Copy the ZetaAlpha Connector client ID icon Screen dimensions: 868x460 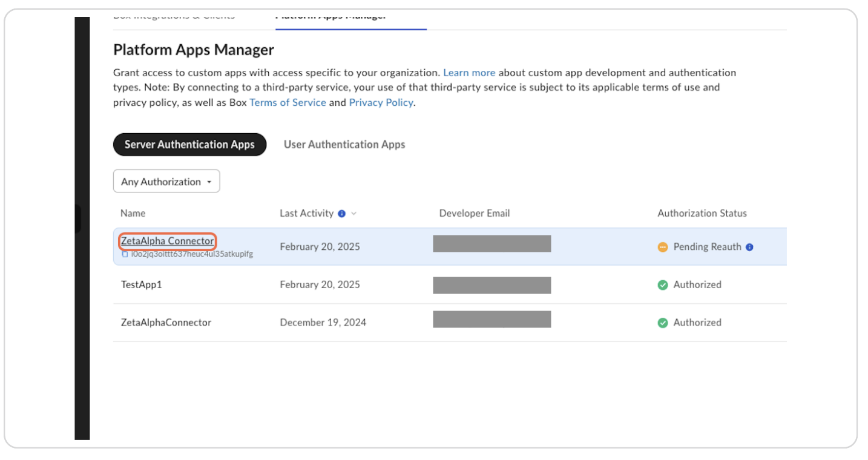[x=125, y=254]
